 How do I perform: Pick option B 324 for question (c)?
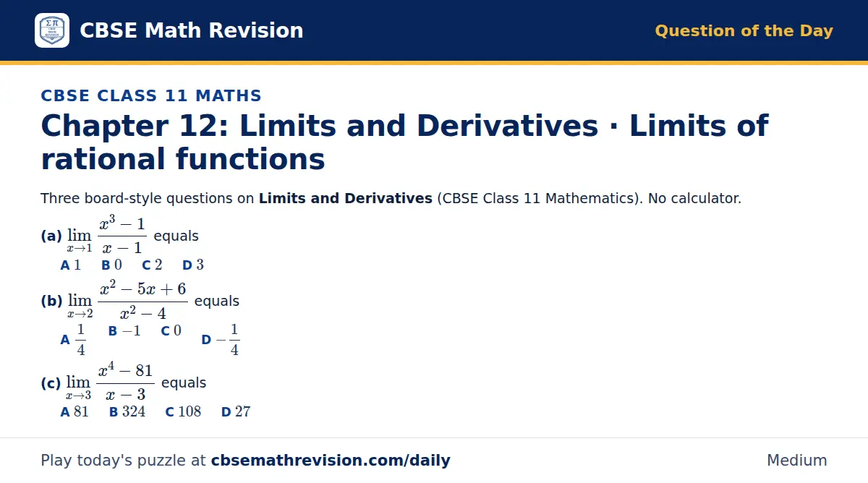point(127,412)
